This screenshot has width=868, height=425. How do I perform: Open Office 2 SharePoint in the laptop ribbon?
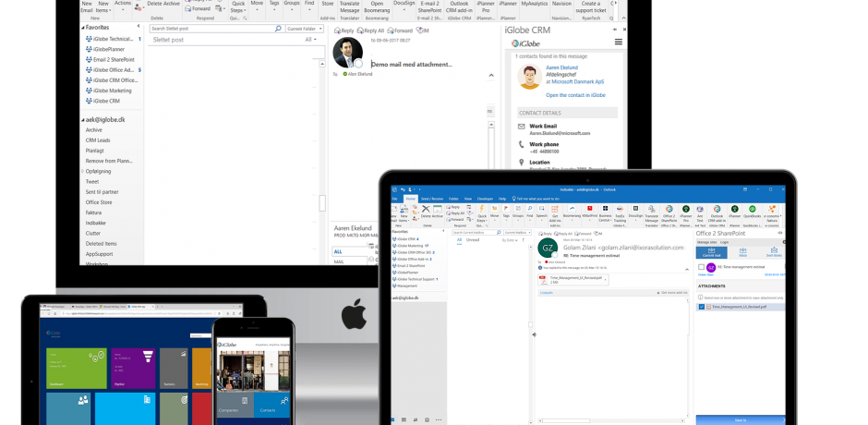(669, 213)
